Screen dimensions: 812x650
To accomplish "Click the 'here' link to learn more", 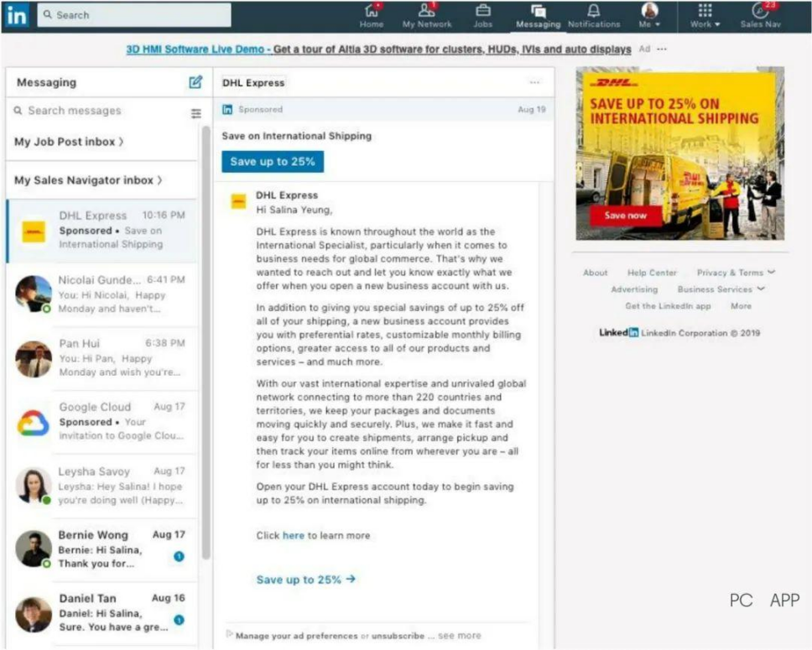I will pyautogui.click(x=294, y=536).
